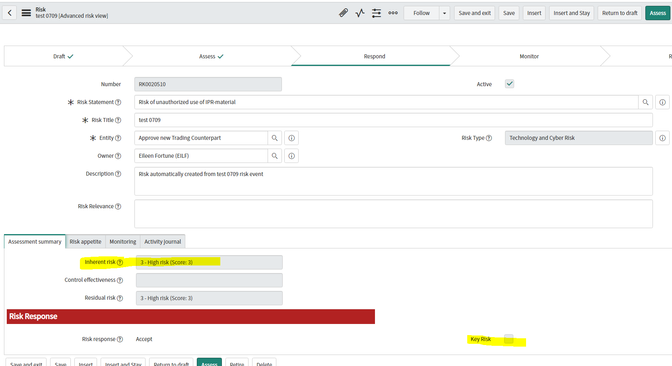
Task: Expand the Follow dropdown arrow
Action: pyautogui.click(x=444, y=13)
